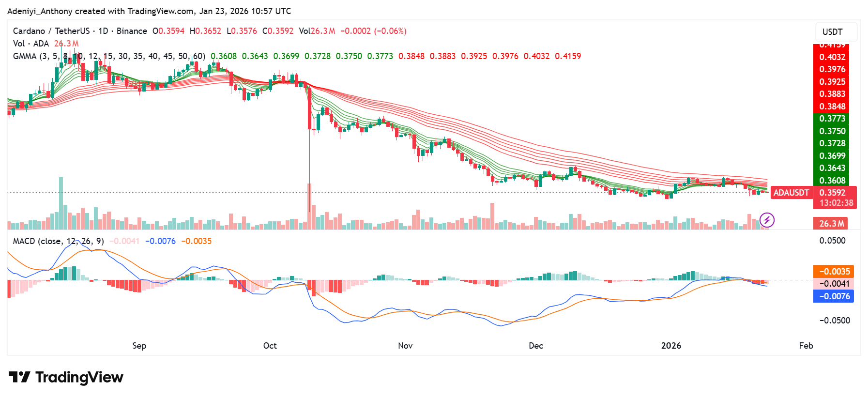Click the -0.0002 (-0.06%) change value
This screenshot has width=868, height=399.
tap(373, 31)
